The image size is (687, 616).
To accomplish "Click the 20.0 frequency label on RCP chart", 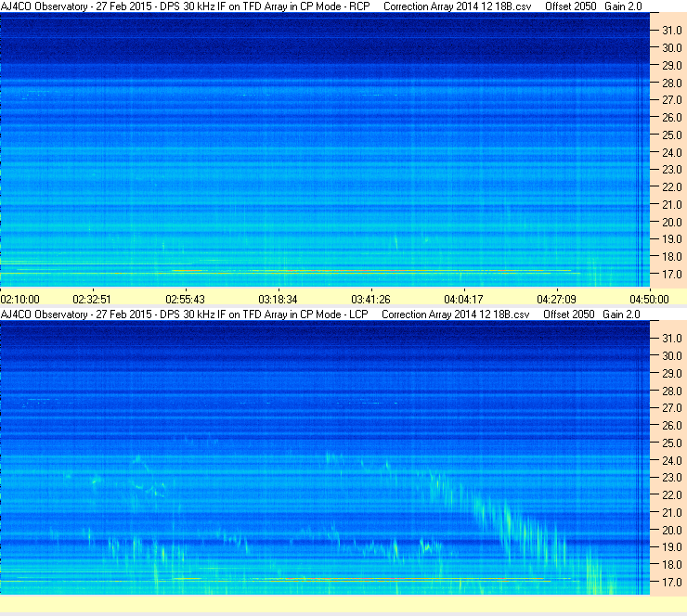I will point(672,222).
